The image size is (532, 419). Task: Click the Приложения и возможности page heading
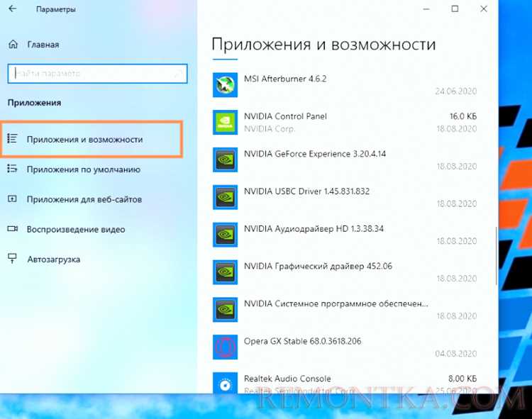[x=323, y=45]
